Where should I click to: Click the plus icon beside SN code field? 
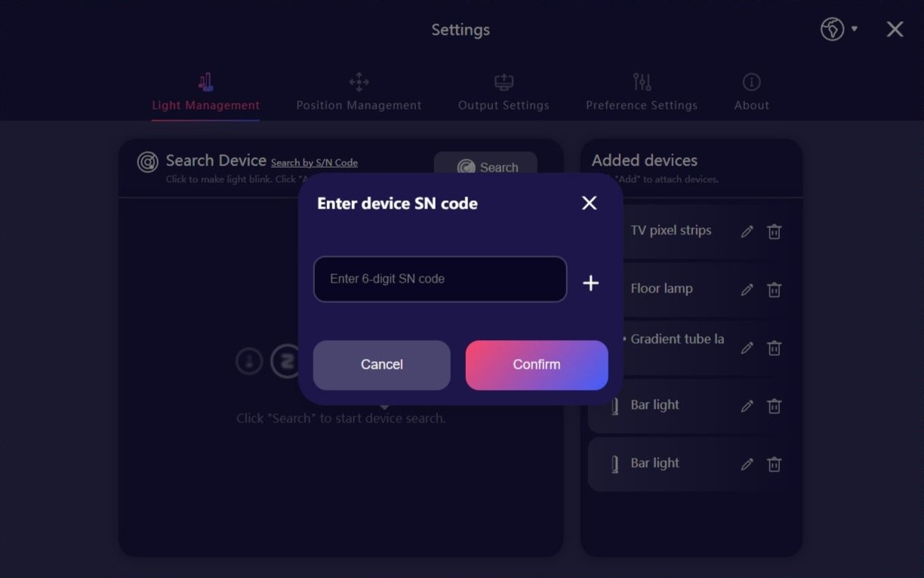click(591, 283)
